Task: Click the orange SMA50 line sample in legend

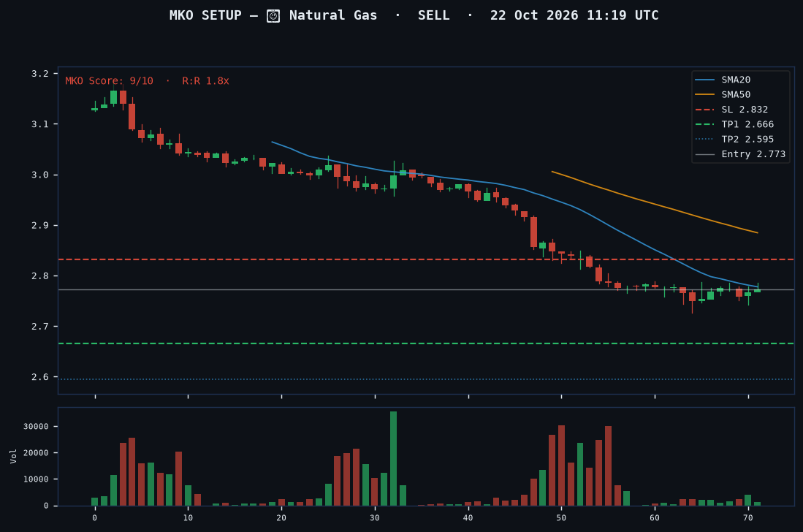Action: [x=704, y=95]
